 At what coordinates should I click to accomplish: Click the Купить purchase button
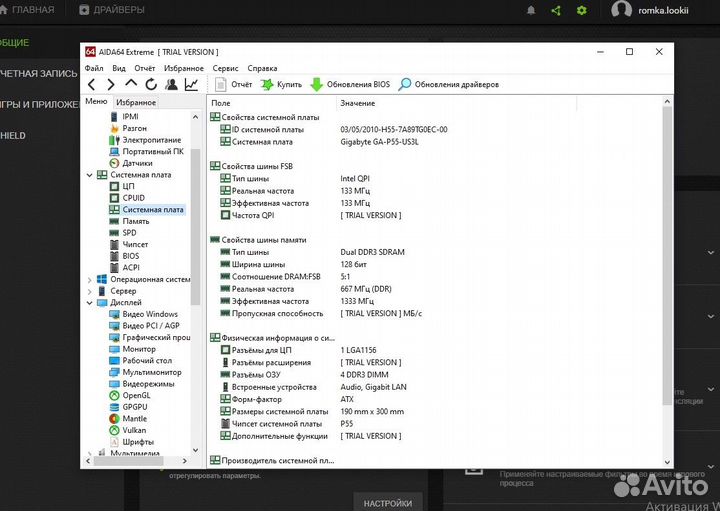tap(281, 85)
